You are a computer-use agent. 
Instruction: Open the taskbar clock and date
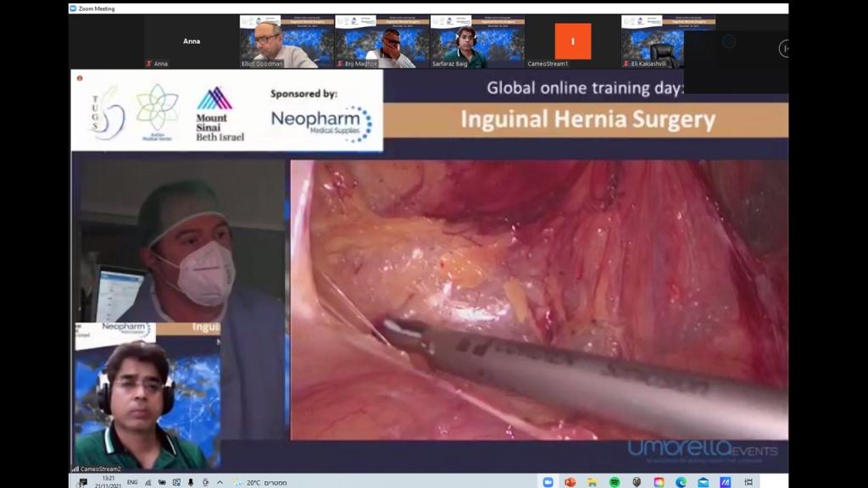(108, 482)
